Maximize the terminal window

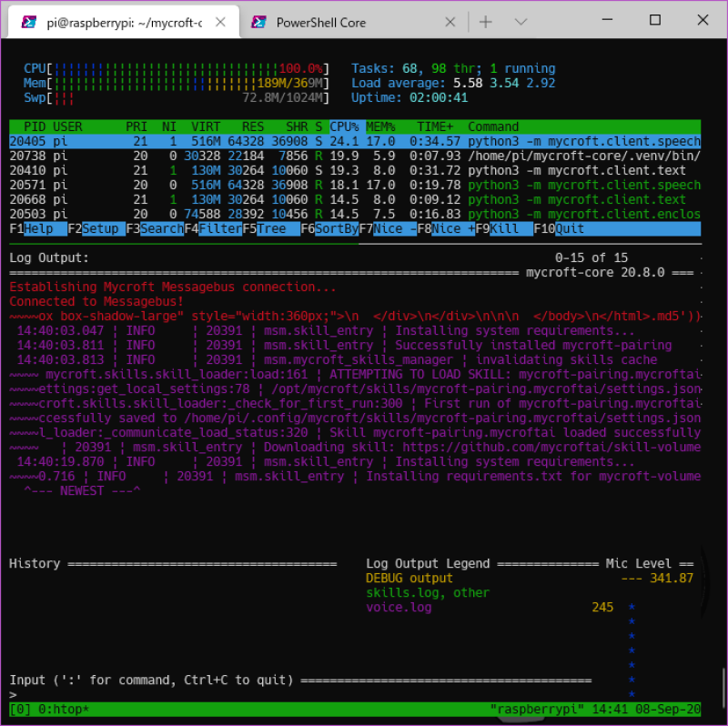pyautogui.click(x=655, y=19)
